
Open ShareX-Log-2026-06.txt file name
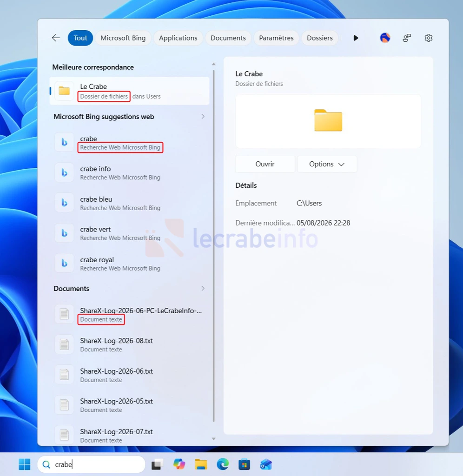[x=116, y=371]
